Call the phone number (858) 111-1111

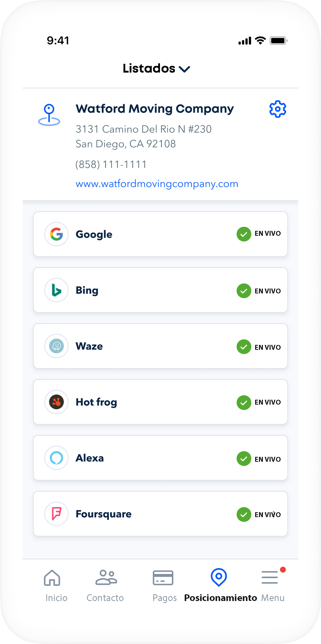click(x=111, y=164)
